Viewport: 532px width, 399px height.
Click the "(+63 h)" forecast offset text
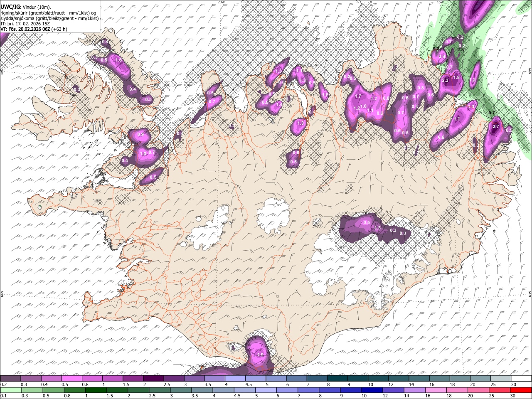pos(59,29)
